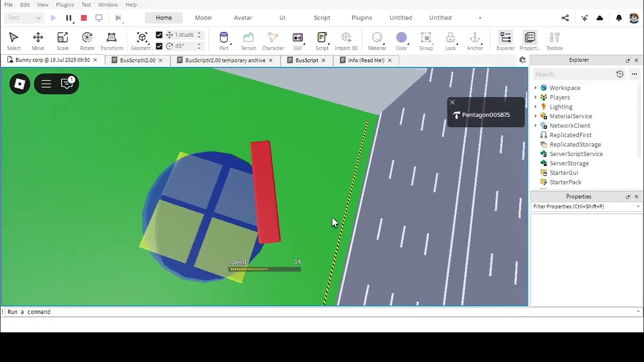644x362 pixels.
Task: Toggle the Properties panel button
Action: click(530, 41)
